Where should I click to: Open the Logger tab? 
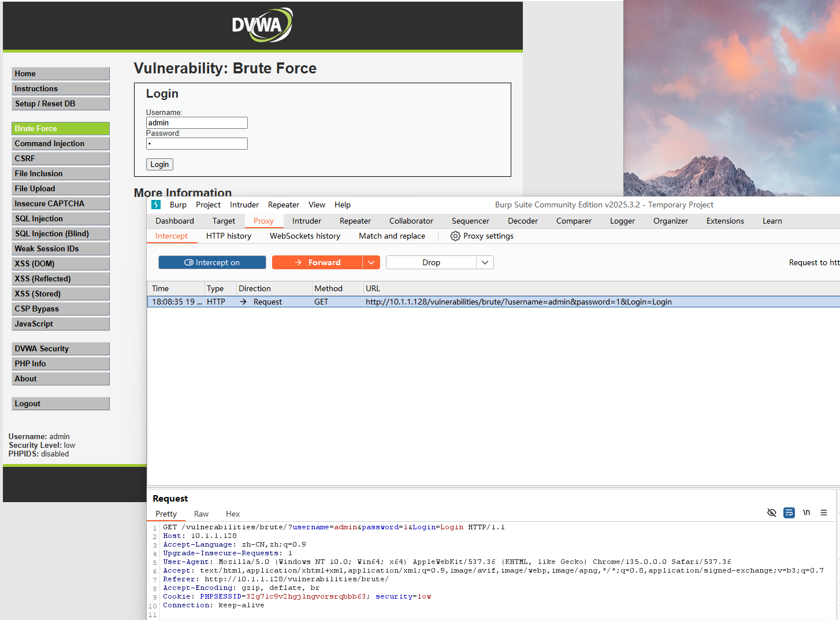coord(622,221)
